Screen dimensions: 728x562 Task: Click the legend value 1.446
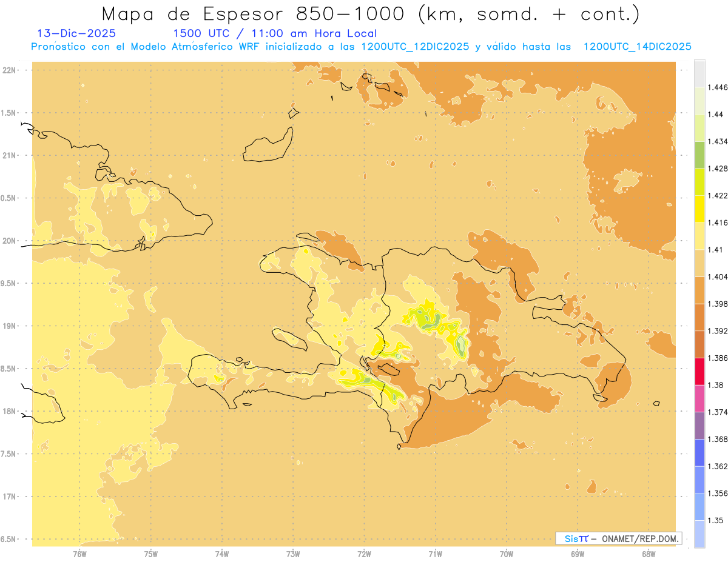coord(718,87)
